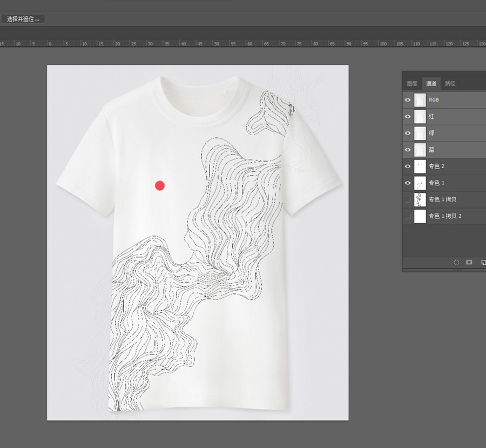Select the 红 channel thumbnail
The height and width of the screenshot is (448, 486).
(420, 116)
